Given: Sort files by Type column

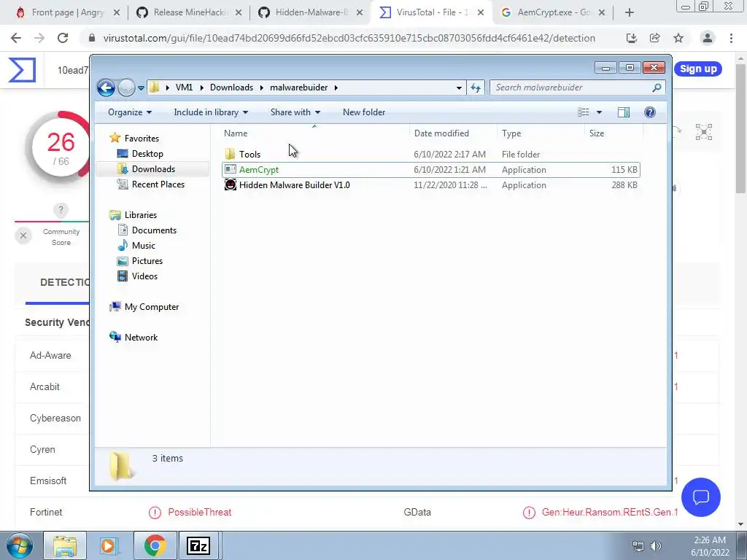Looking at the screenshot, I should [x=541, y=133].
